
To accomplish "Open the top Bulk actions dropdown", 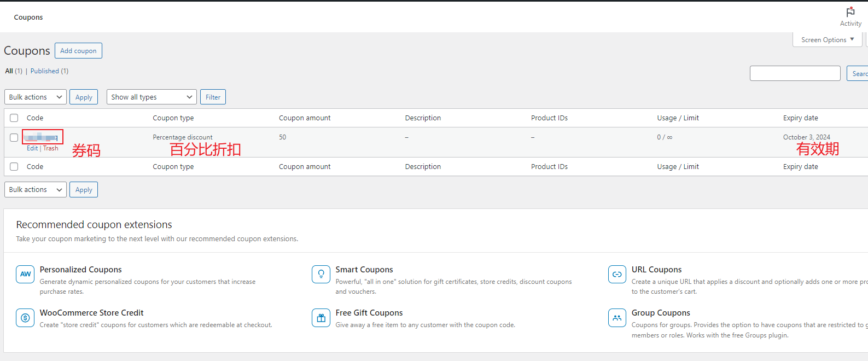I will pos(36,97).
